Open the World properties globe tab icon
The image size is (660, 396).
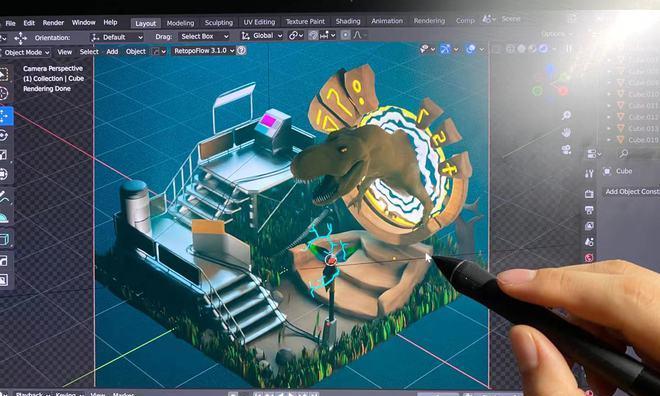(589, 258)
